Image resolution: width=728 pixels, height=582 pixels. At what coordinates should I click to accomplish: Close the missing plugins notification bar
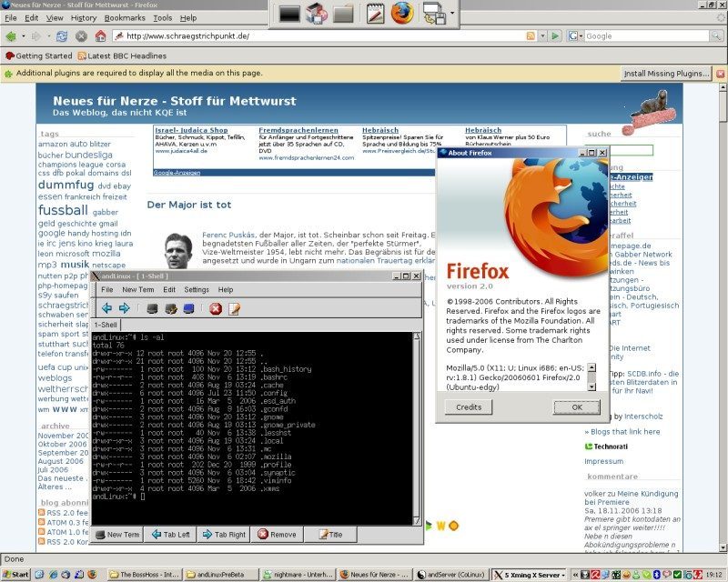click(720, 74)
